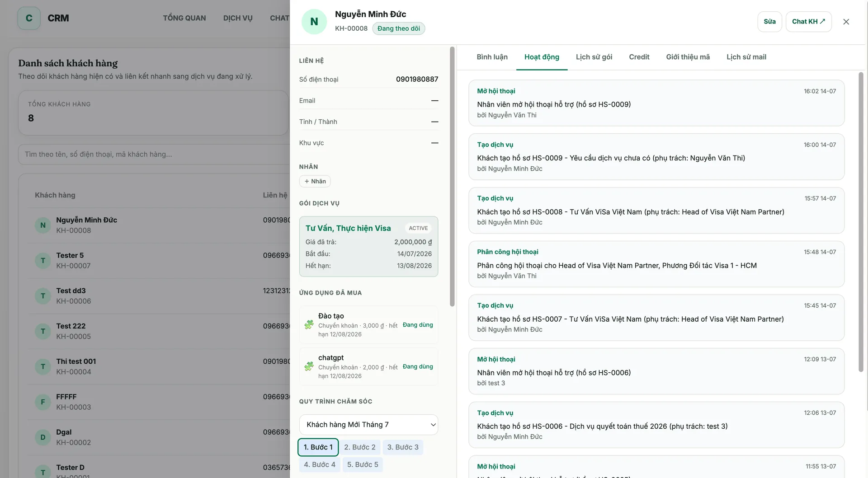Click Nguyễn Minh Đức avatar in panel header
The width and height of the screenshot is (868, 478).
[314, 22]
